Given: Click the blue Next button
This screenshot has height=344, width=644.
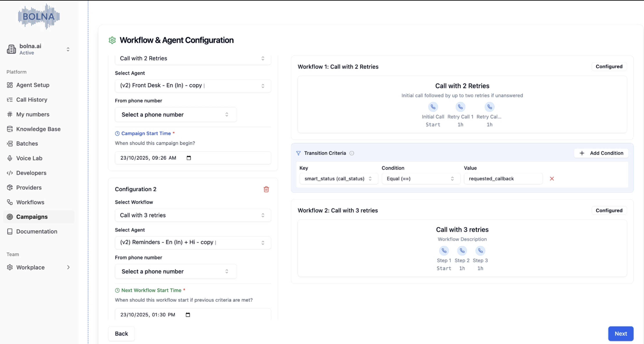Looking at the screenshot, I should coord(620,333).
